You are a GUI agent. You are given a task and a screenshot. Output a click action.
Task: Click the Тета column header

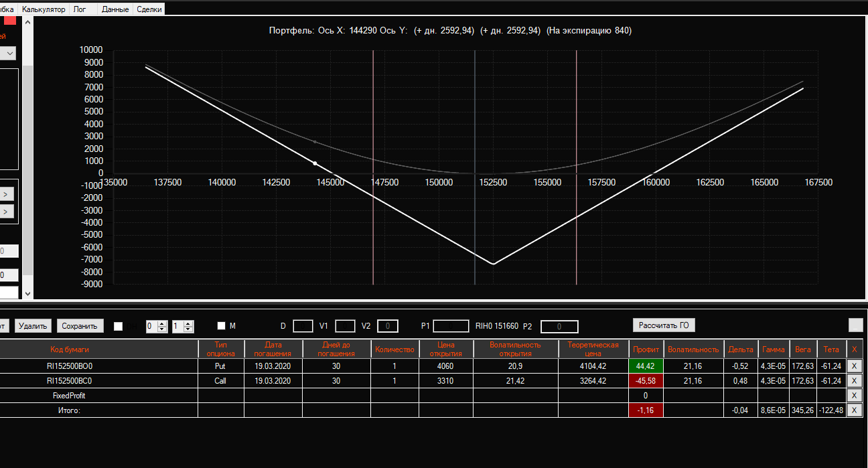point(830,349)
